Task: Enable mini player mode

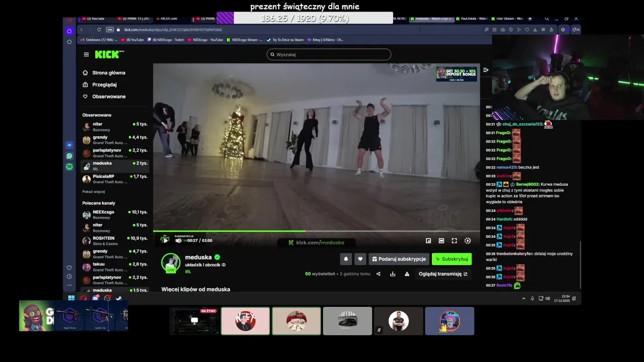Action: (428, 241)
